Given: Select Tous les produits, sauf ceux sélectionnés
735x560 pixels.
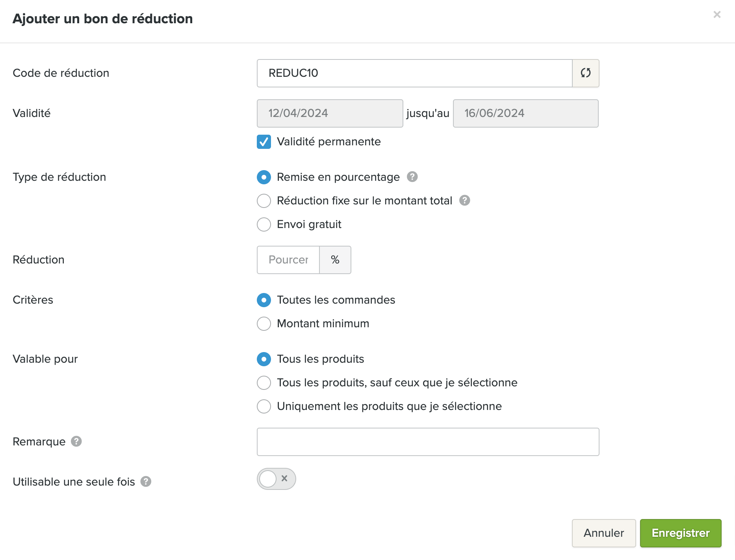Looking at the screenshot, I should click(x=264, y=383).
